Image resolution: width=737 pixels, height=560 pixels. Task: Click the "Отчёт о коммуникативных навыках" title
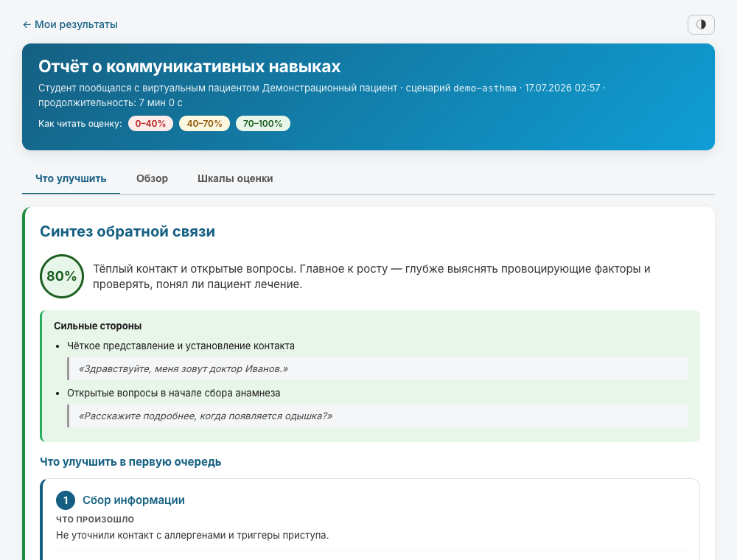[189, 66]
